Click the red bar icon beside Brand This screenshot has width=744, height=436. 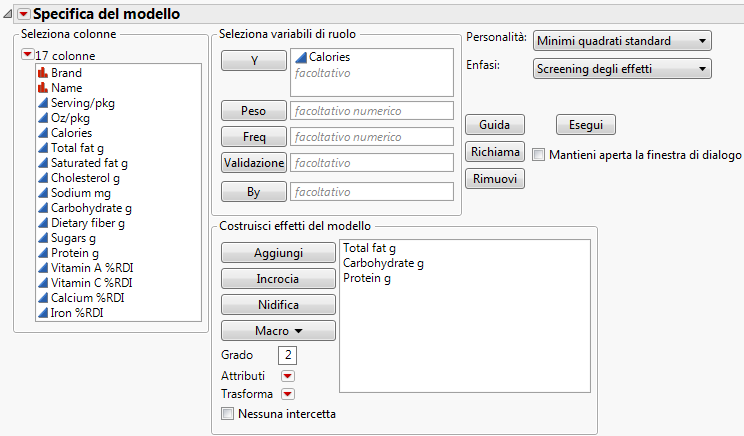click(x=42, y=73)
